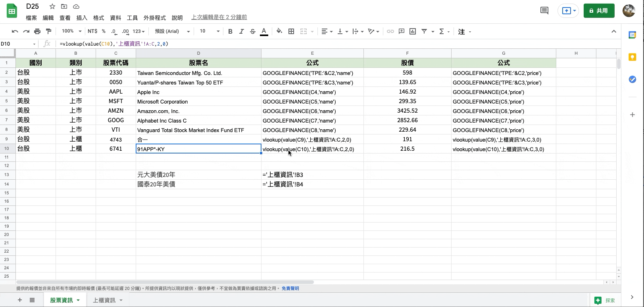Open horizontal align dropdown

[327, 31]
